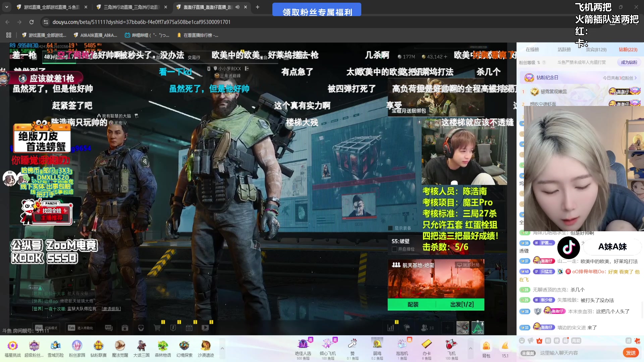The width and height of the screenshot is (644, 362).
Task: Toggle the 滤 chat filter icon
Action: click(x=628, y=341)
